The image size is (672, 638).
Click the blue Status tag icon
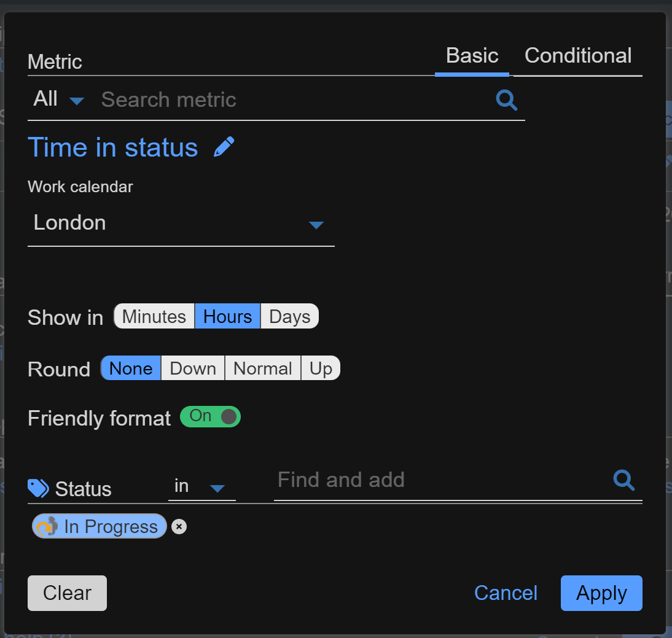coord(38,489)
